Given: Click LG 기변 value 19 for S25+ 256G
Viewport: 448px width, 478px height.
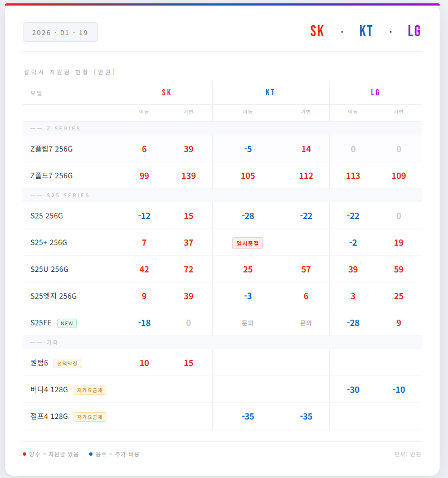Looking at the screenshot, I should click(399, 243).
